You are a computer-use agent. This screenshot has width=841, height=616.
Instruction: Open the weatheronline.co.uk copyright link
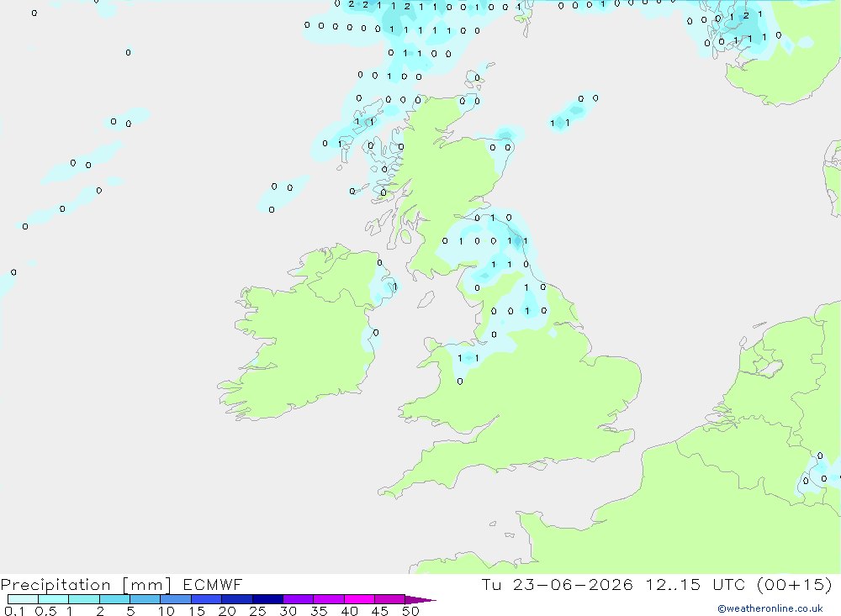(x=770, y=608)
